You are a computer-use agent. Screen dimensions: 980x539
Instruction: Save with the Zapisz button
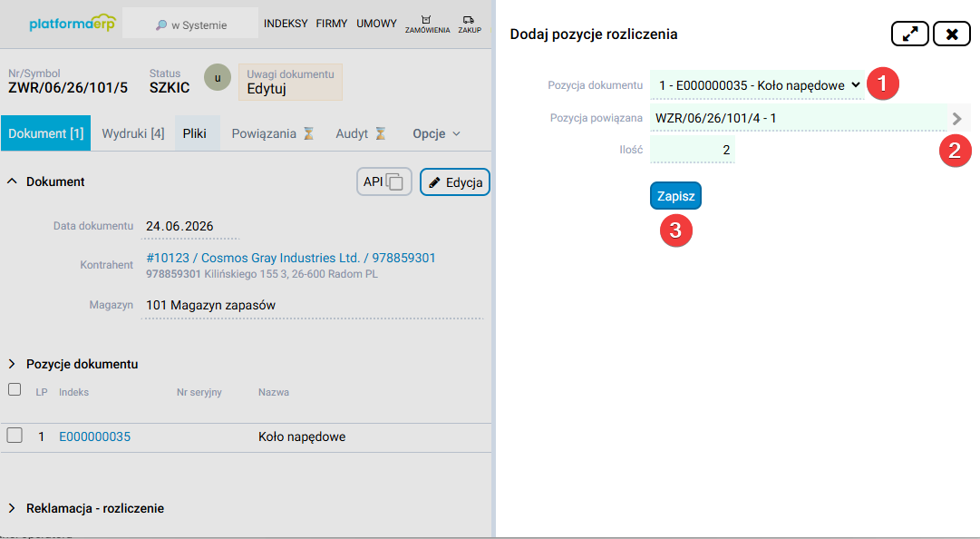click(x=675, y=196)
